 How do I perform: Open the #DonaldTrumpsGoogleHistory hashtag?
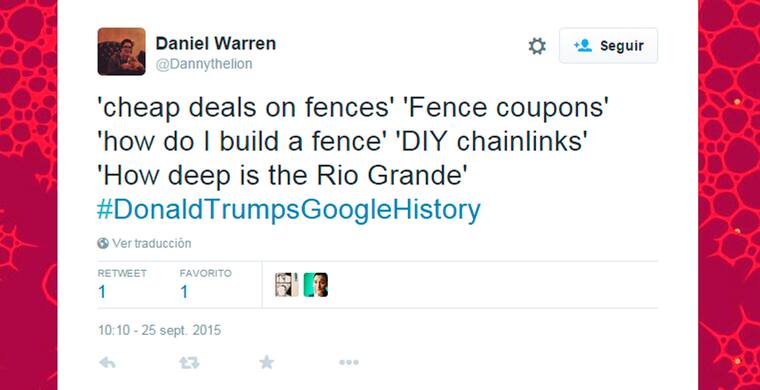[288, 210]
